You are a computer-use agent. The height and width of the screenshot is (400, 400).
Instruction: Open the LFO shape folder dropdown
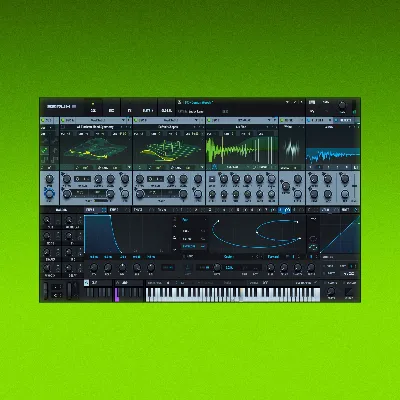tap(194, 220)
